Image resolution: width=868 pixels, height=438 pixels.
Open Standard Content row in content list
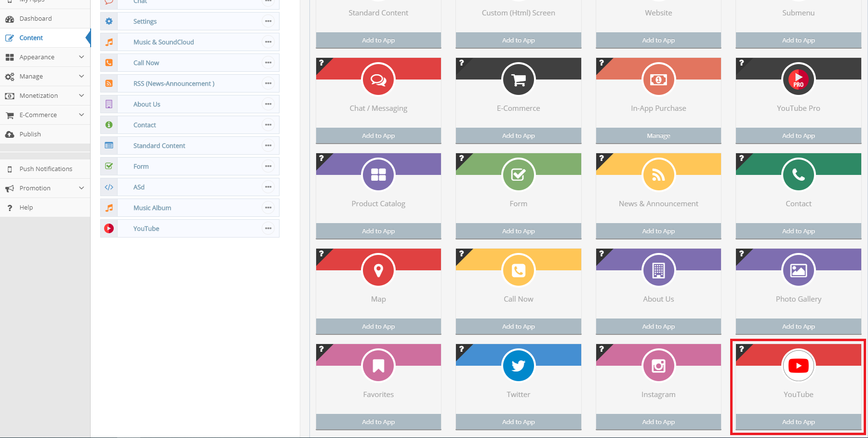(190, 146)
